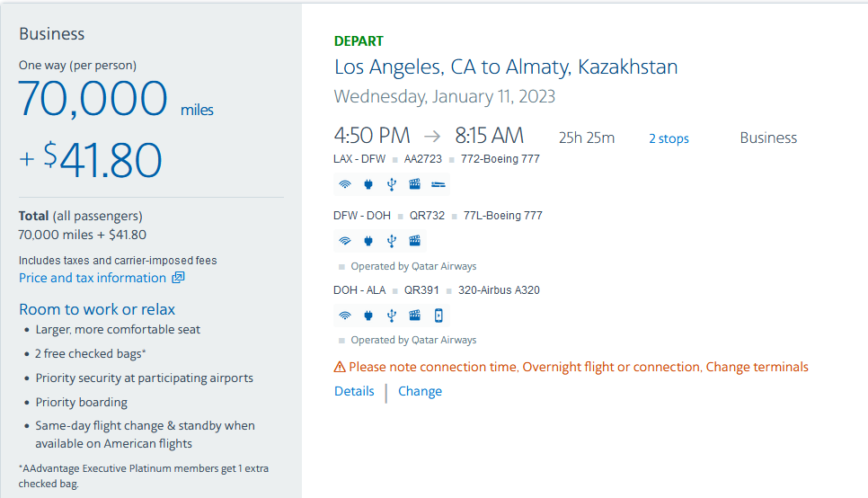The height and width of the screenshot is (498, 868).
Task: Click the AAdvantage Executive Platinum footnote
Action: pos(144,476)
